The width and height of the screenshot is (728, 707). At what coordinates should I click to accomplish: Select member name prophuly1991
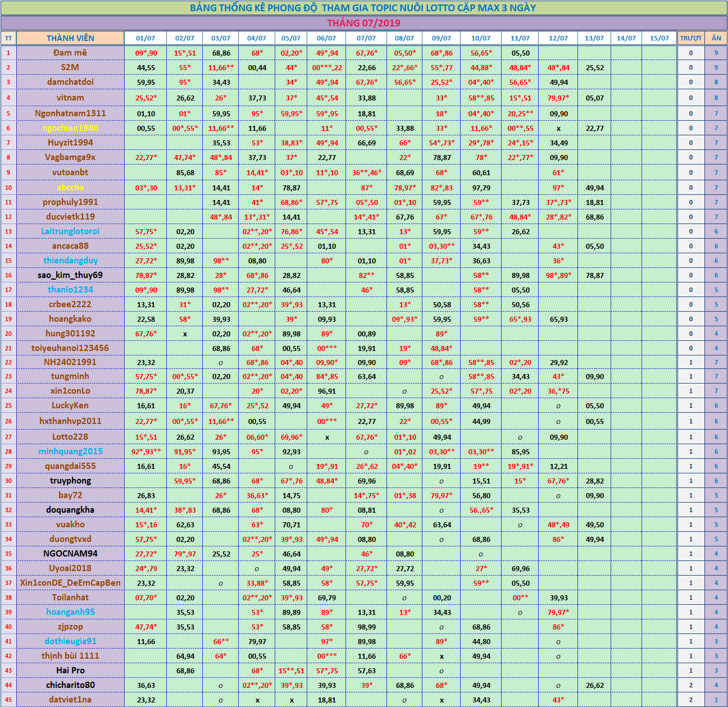point(70,202)
